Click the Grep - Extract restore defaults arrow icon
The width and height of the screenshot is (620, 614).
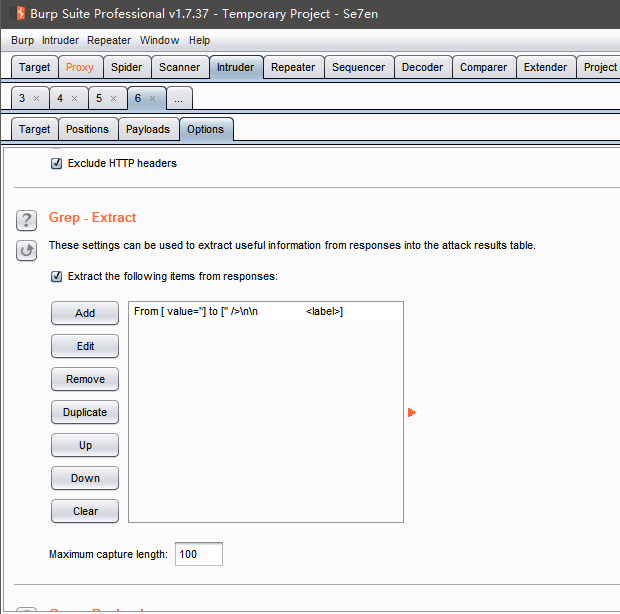(26, 250)
